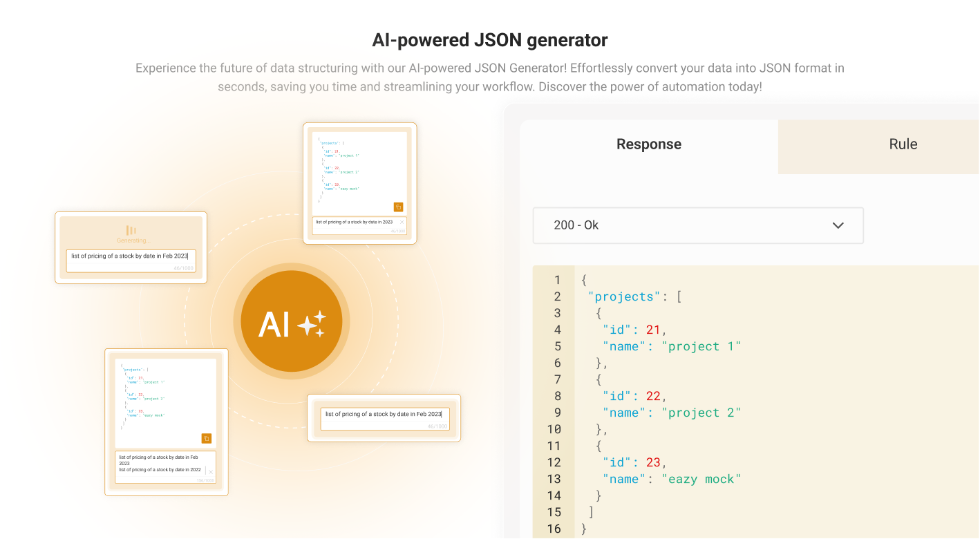Image resolution: width=980 pixels, height=539 pixels.
Task: Click line number 16 in the code gutter
Action: coord(554,529)
